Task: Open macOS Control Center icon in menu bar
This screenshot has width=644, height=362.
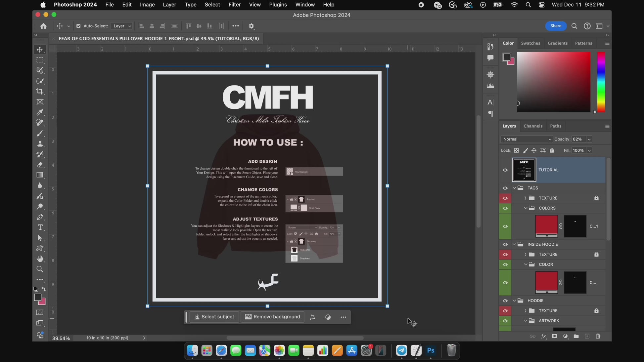Action: point(542,5)
